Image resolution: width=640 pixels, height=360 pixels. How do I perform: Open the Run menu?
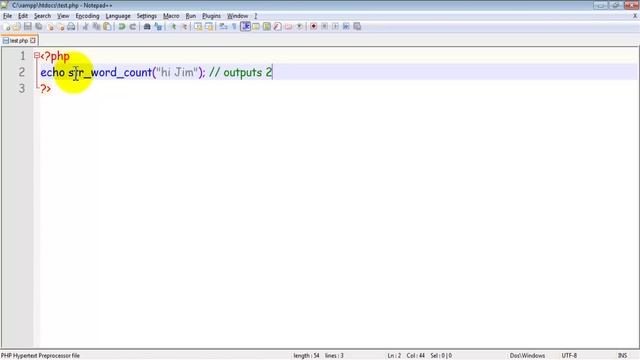[191, 16]
